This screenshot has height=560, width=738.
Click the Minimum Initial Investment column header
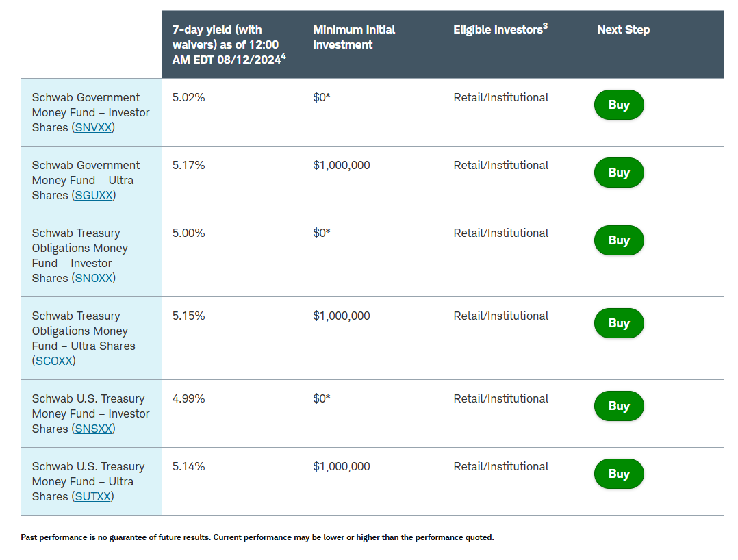point(354,37)
